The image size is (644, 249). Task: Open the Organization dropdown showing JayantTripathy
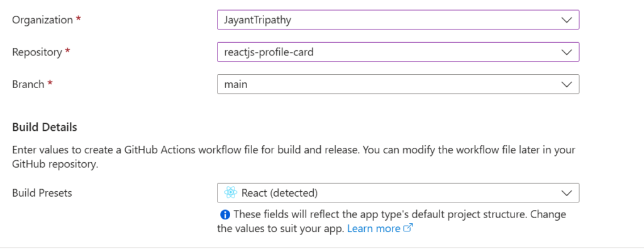398,19
